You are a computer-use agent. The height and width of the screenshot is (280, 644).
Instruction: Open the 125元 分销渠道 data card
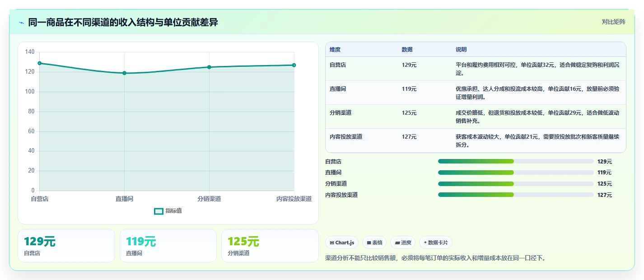pyautogui.click(x=270, y=246)
